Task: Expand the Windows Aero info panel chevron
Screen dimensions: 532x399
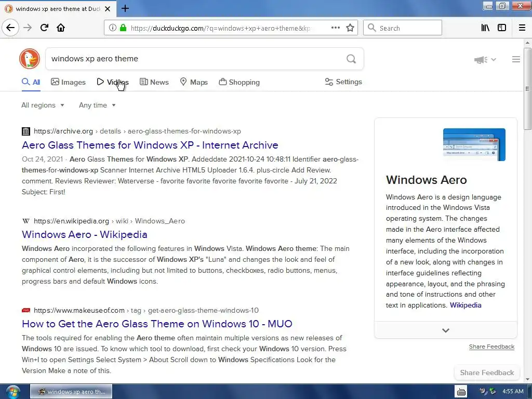Action: [x=445, y=330]
